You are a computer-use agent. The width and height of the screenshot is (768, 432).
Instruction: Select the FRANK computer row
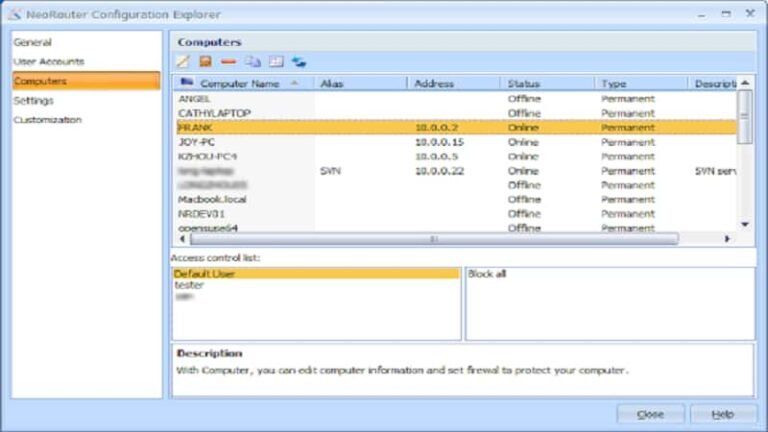click(456, 127)
